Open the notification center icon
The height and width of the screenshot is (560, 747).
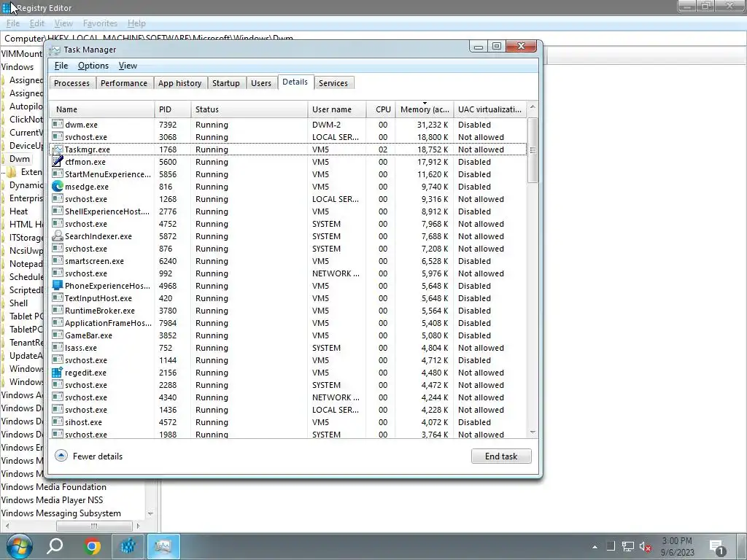716,548
